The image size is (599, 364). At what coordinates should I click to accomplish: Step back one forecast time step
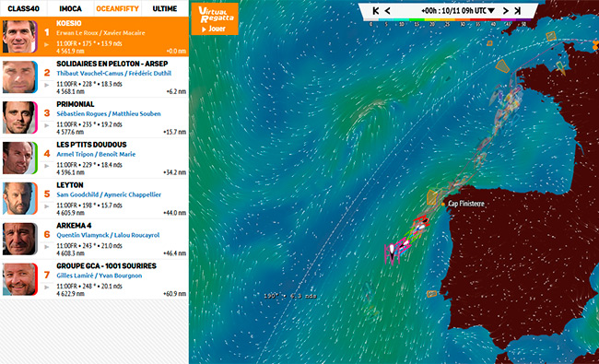(387, 11)
